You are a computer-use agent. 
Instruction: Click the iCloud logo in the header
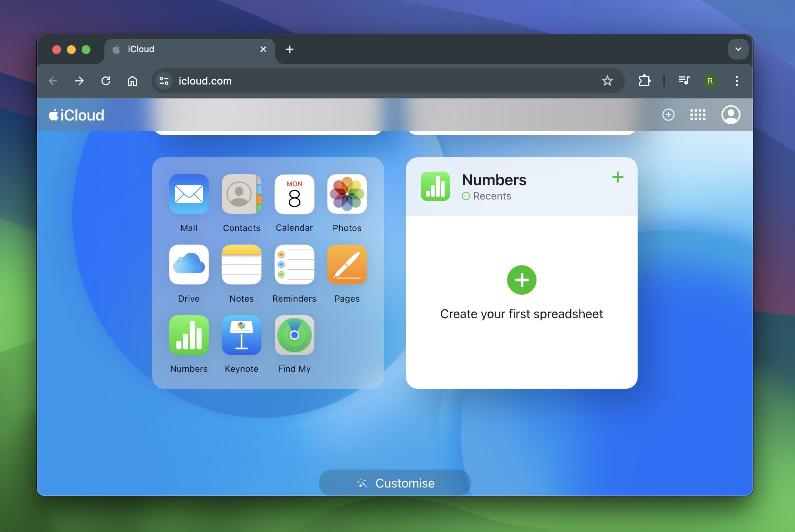76,115
